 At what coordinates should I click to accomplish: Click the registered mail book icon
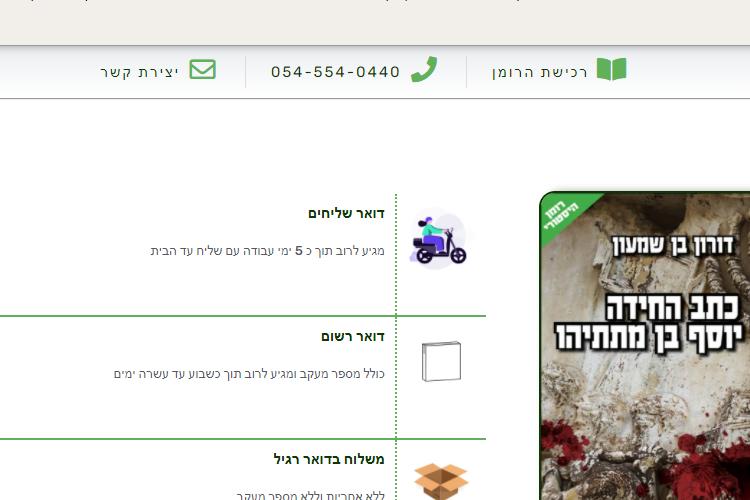click(441, 361)
